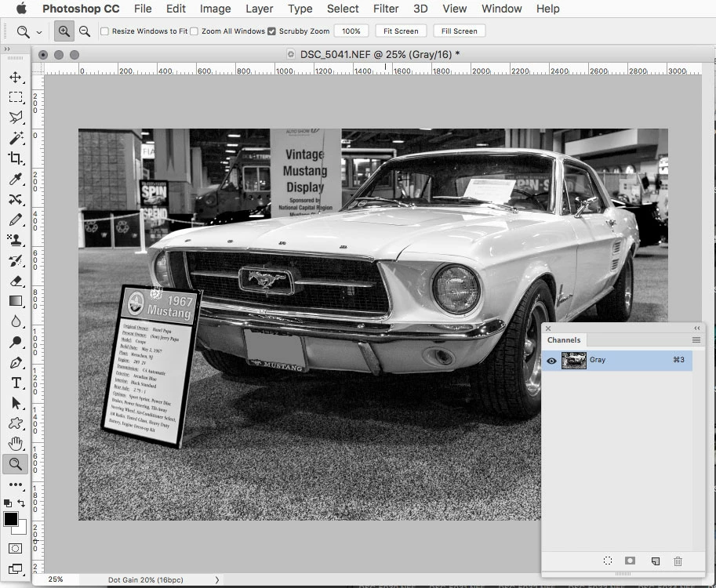Select the Custom Shape tool
This screenshot has width=716, height=588.
coord(16,423)
